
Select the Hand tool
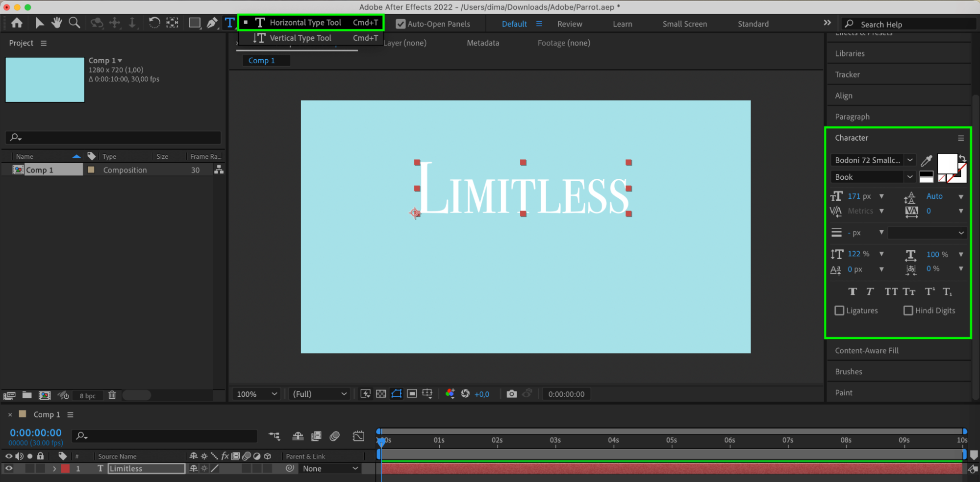pos(56,23)
